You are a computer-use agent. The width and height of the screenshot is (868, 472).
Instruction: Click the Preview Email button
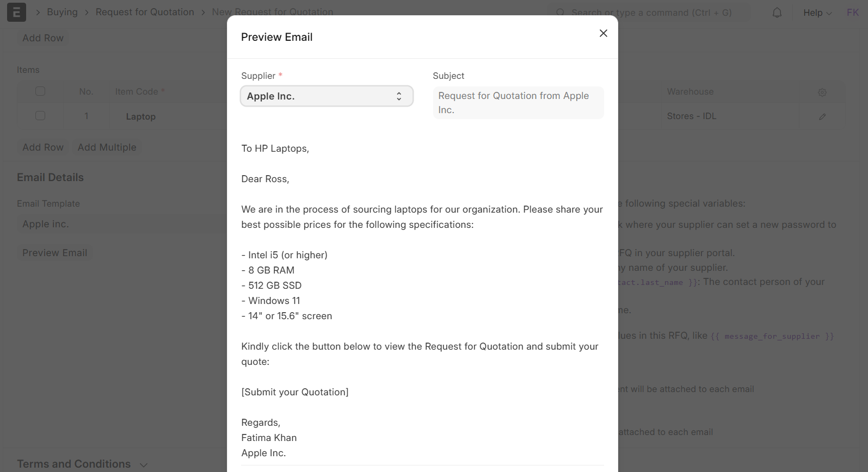[x=54, y=253]
